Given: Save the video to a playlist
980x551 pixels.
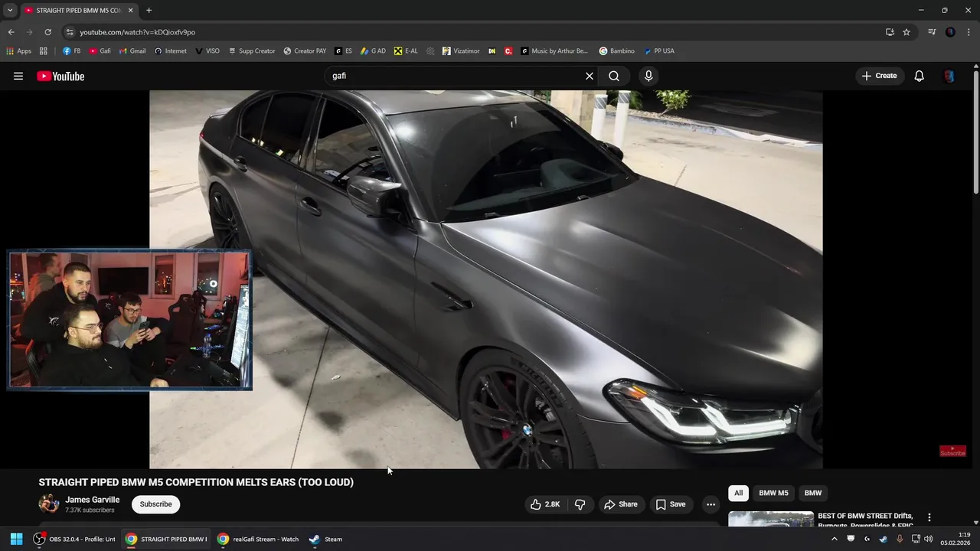Looking at the screenshot, I should pos(671,504).
